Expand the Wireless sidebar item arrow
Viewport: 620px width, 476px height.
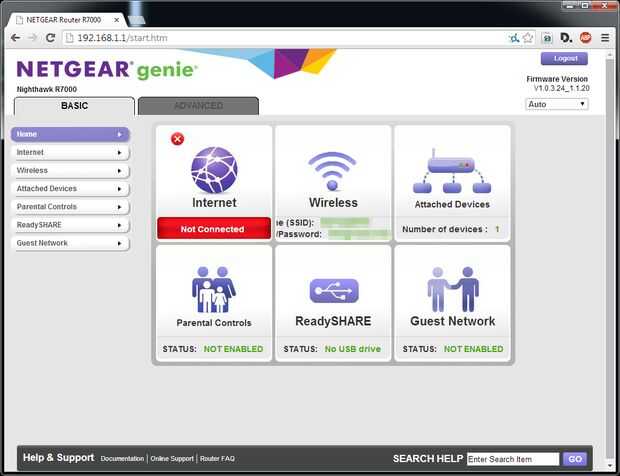tap(119, 171)
